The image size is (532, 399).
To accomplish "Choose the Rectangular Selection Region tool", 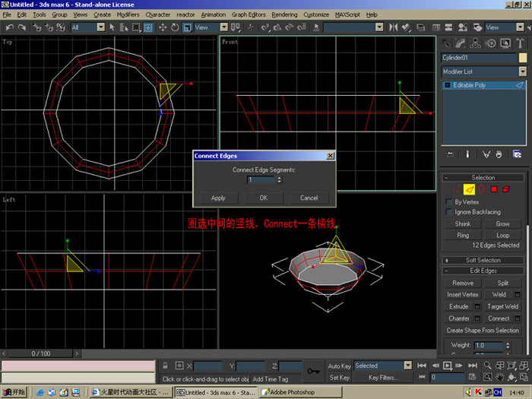I will coord(136,27).
